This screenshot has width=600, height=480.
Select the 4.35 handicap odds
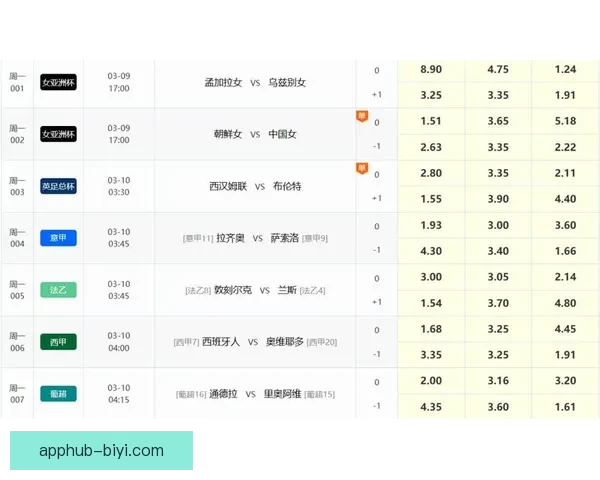point(431,407)
